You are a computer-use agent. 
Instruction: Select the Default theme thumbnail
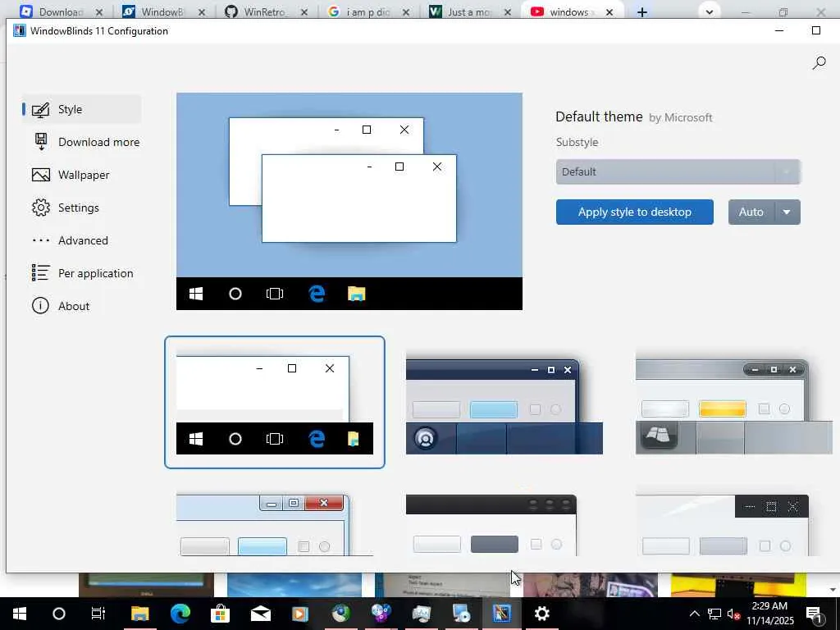275,402
